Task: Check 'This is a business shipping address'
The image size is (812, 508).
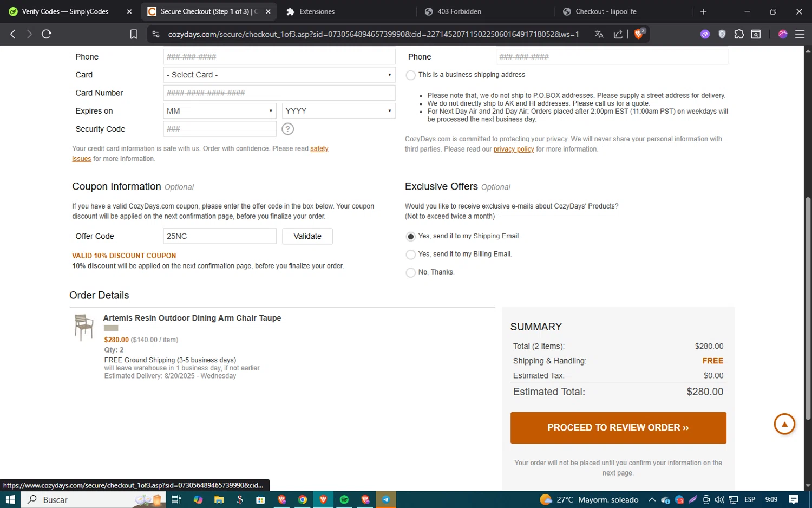Action: 411,75
